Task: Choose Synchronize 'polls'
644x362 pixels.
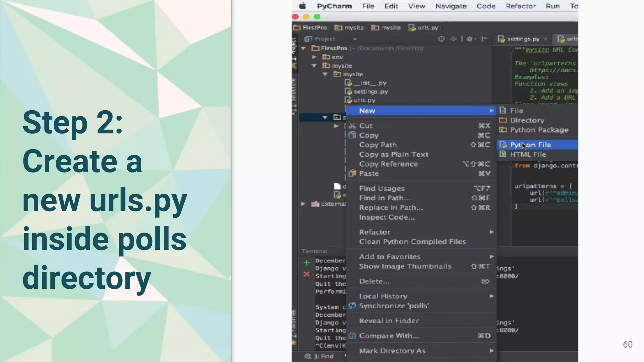Action: pos(421,306)
